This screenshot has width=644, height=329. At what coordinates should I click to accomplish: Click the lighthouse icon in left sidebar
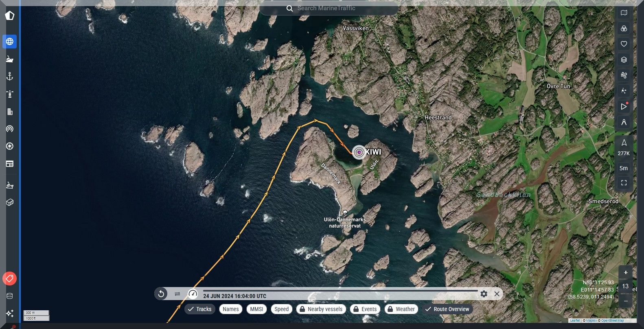10,94
